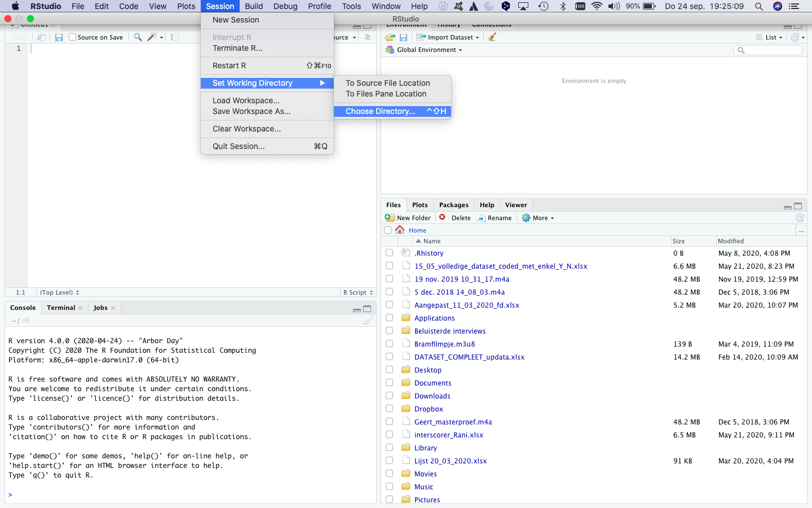Click the load workspace folder icon in Environment pane
Image resolution: width=812 pixels, height=508 pixels.
pyautogui.click(x=390, y=37)
